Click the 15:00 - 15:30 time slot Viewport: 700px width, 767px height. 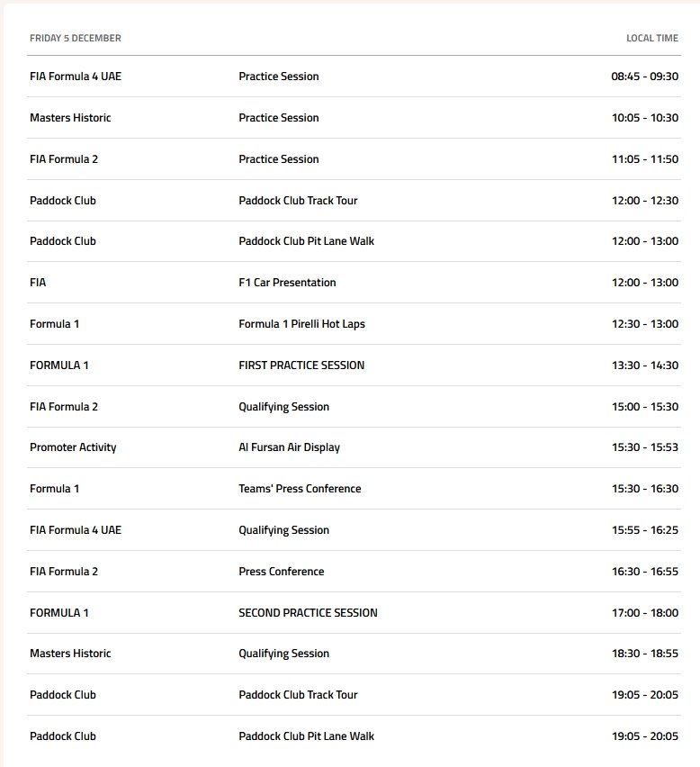pos(644,407)
